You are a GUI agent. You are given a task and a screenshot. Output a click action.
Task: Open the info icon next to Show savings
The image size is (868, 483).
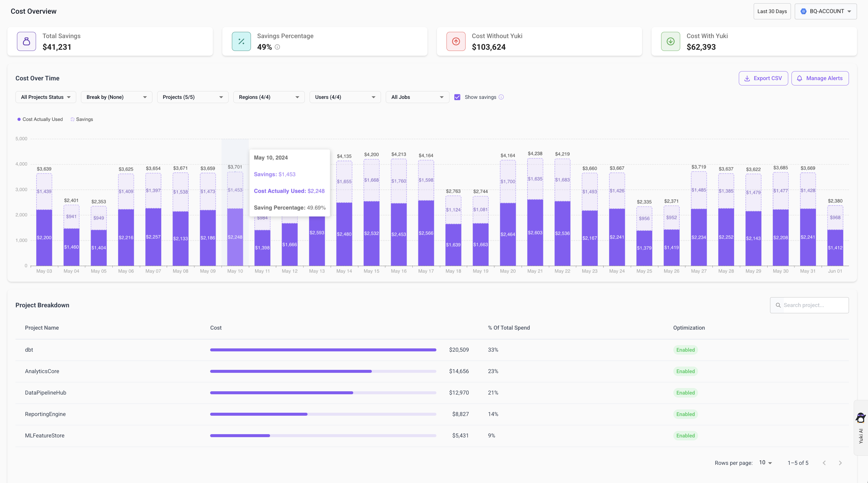click(501, 97)
